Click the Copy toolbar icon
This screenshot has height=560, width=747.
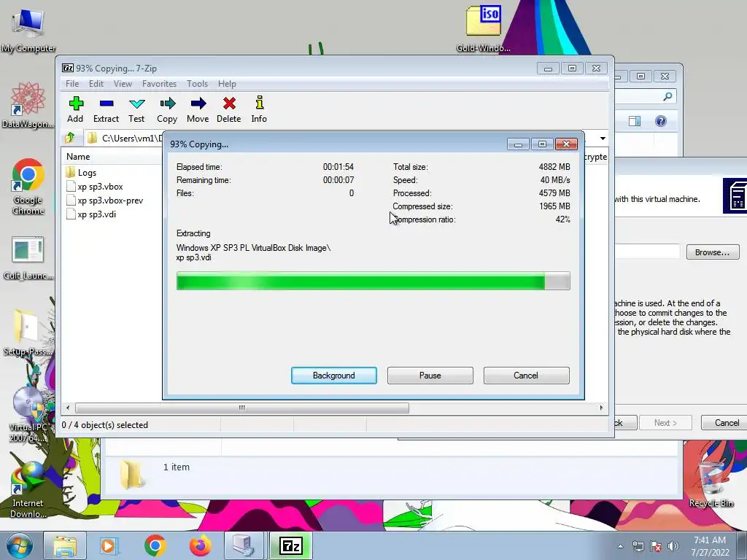(167, 109)
